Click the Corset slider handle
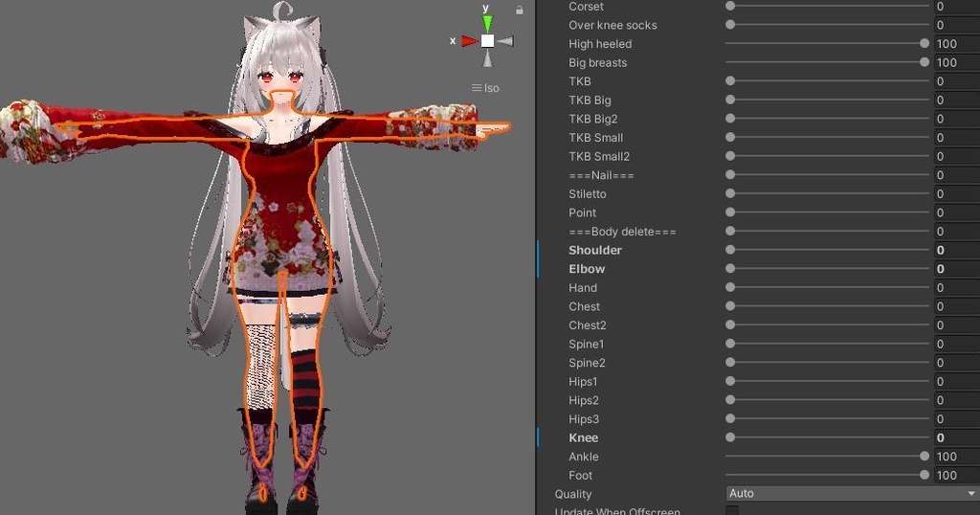The width and height of the screenshot is (980, 515). 730,7
